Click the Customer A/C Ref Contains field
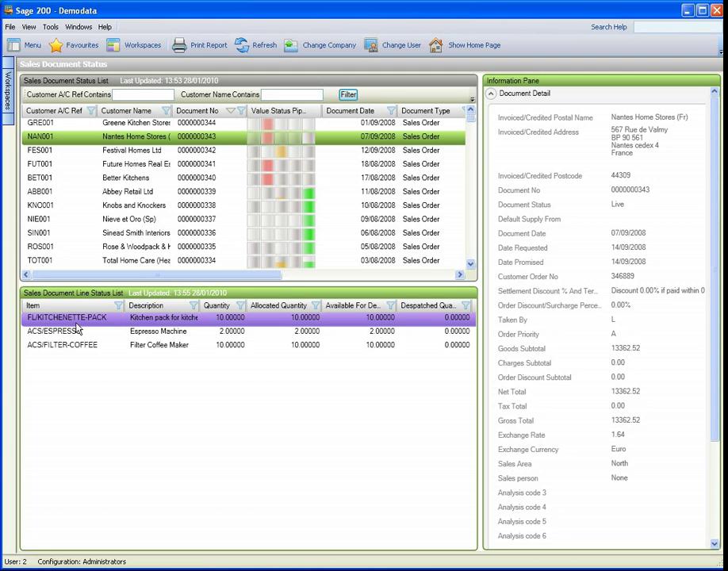 [x=143, y=94]
